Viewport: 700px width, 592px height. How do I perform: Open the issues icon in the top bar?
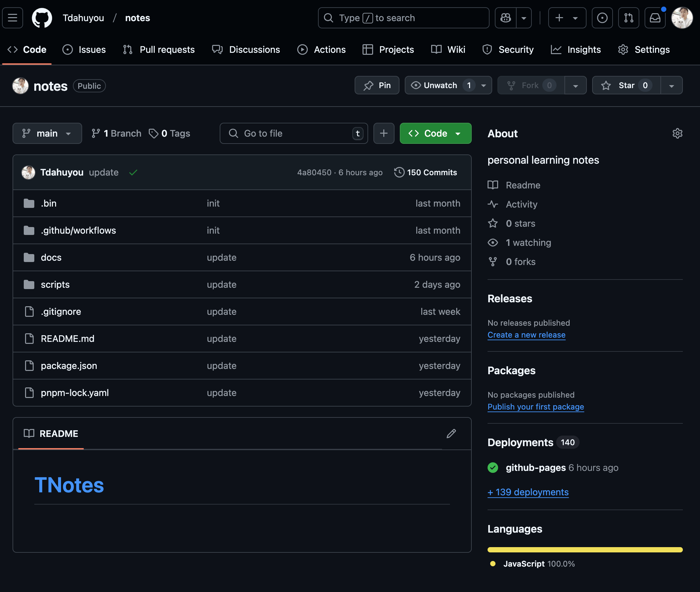(x=602, y=18)
